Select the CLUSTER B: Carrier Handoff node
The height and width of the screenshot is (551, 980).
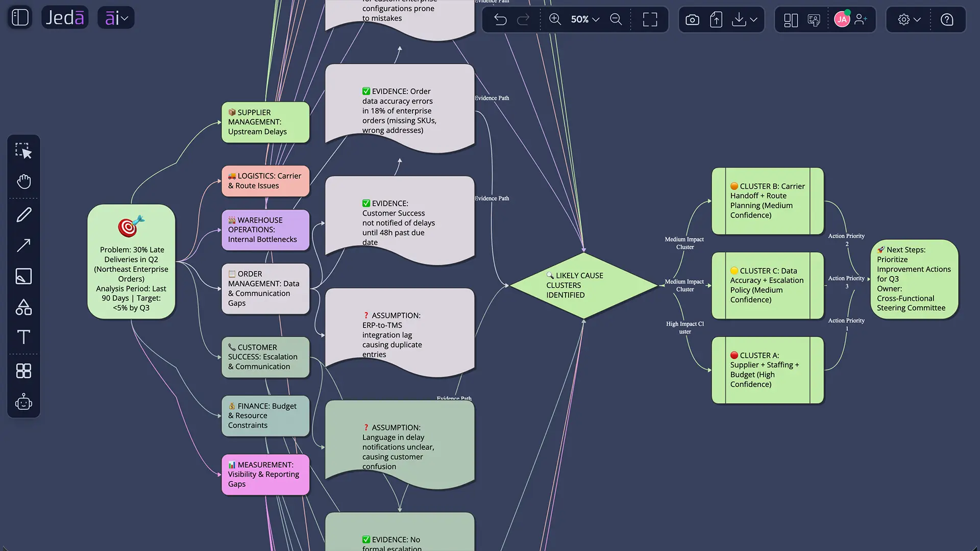768,201
